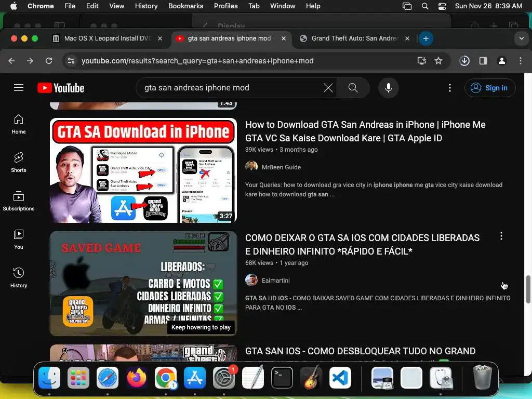
Task: Open Chrome downloads icon
Action: tap(464, 61)
